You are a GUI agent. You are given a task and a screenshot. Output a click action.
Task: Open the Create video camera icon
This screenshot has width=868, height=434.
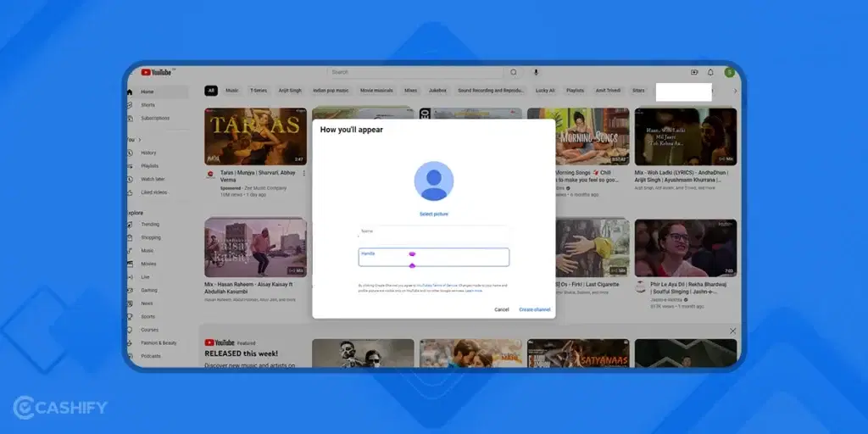tap(694, 72)
